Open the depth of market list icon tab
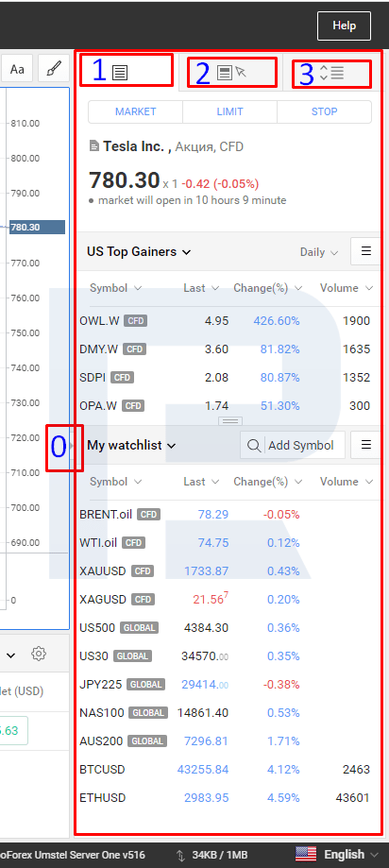Image resolution: width=389 pixels, height=868 pixels. pos(331,73)
